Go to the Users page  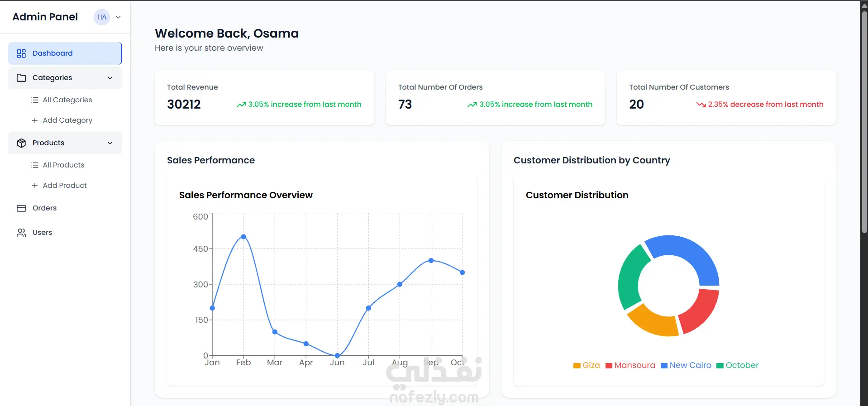click(x=42, y=233)
